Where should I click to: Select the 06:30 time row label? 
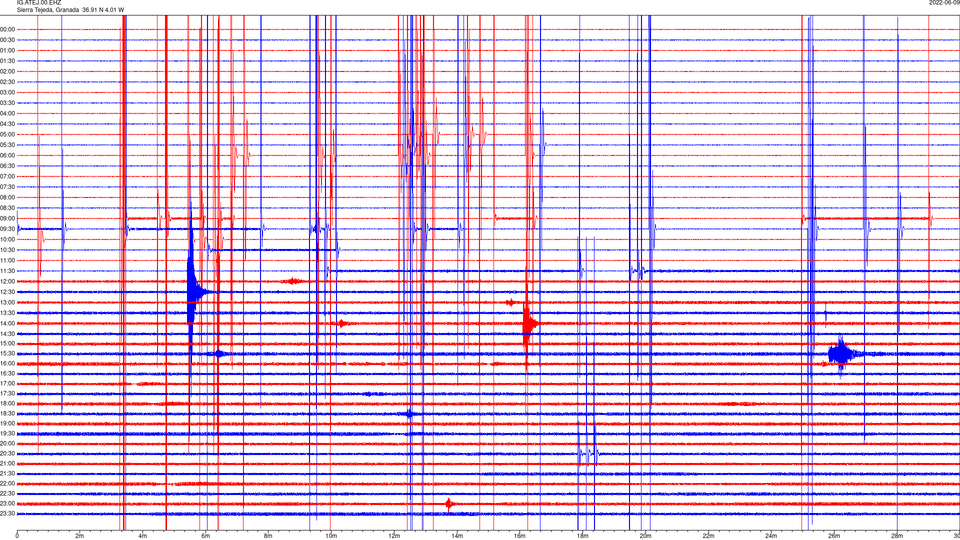coord(8,166)
